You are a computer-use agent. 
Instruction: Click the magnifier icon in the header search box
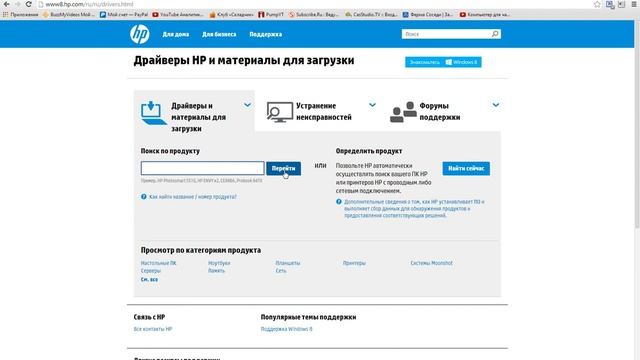[495, 34]
